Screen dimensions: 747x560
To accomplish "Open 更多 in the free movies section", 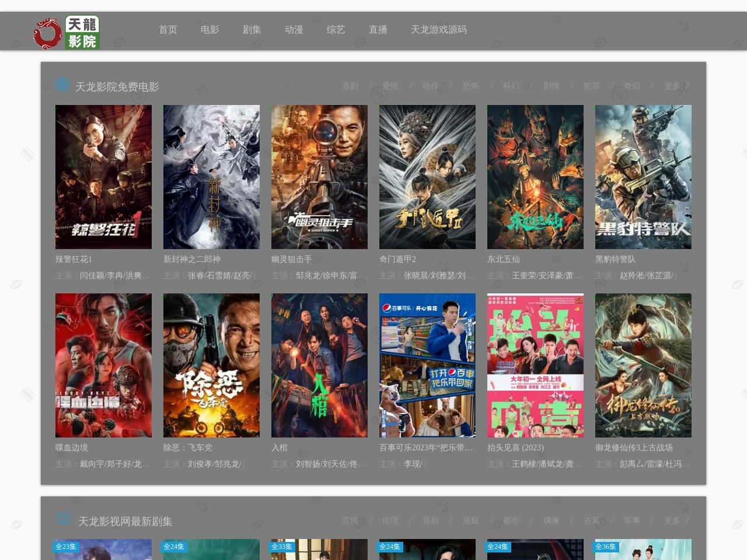I will 677,86.
